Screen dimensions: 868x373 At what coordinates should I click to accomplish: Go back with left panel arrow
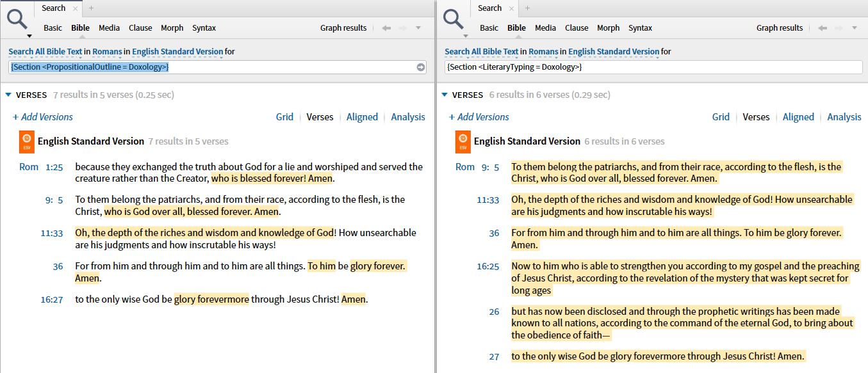(x=386, y=28)
